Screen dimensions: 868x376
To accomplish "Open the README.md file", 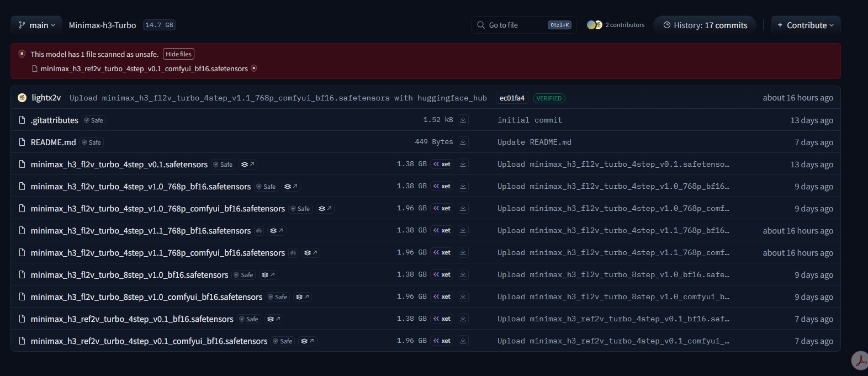I will 54,142.
